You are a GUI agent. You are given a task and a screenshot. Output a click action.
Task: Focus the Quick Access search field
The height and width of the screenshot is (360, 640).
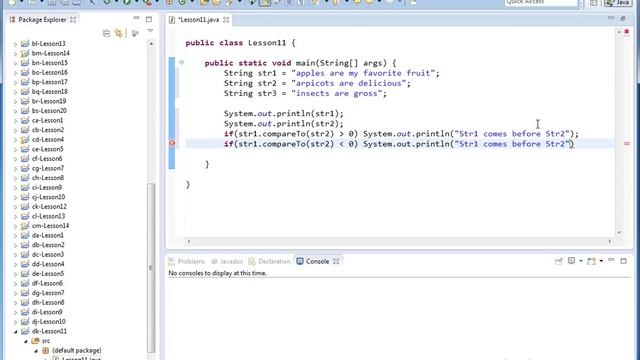pos(541,2)
